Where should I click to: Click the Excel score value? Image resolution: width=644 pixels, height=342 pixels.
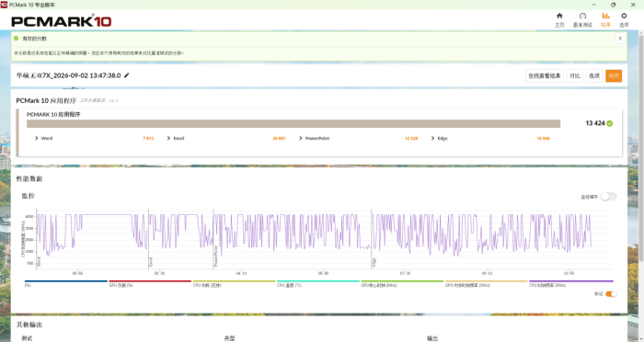coord(279,138)
